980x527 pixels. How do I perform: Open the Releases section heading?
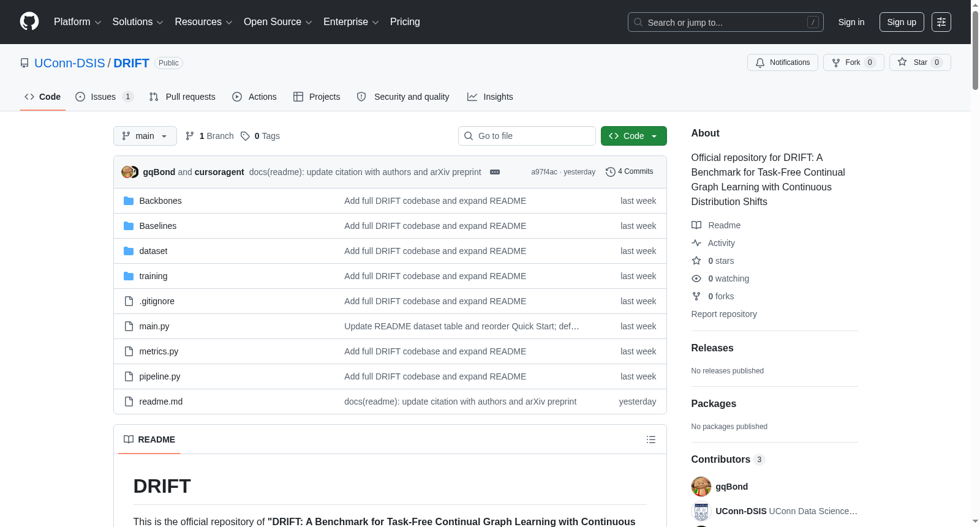click(712, 348)
